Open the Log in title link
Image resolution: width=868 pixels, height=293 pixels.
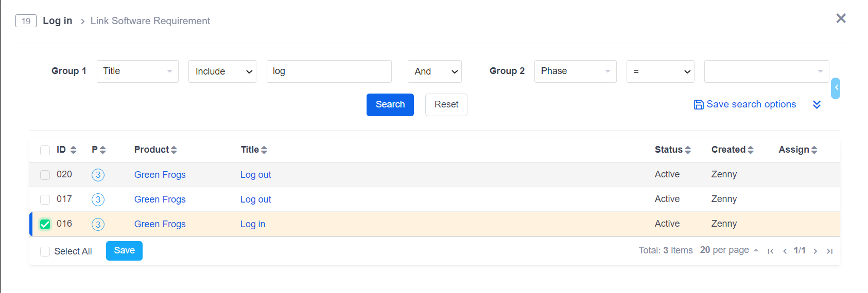click(x=253, y=224)
